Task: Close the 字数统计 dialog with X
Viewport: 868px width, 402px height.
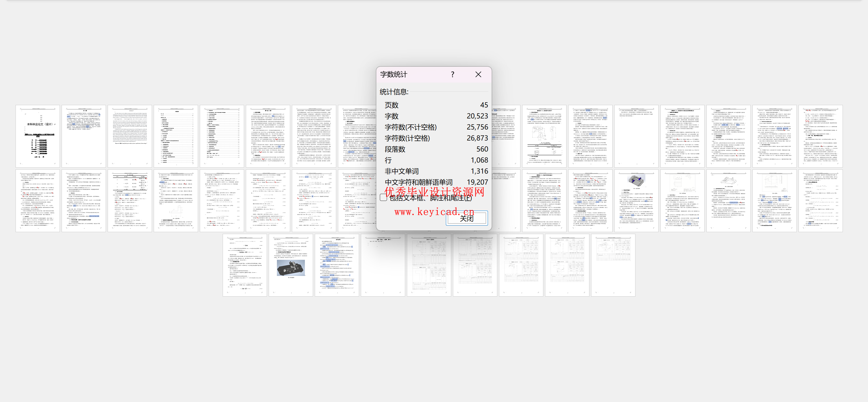Action: coord(478,74)
